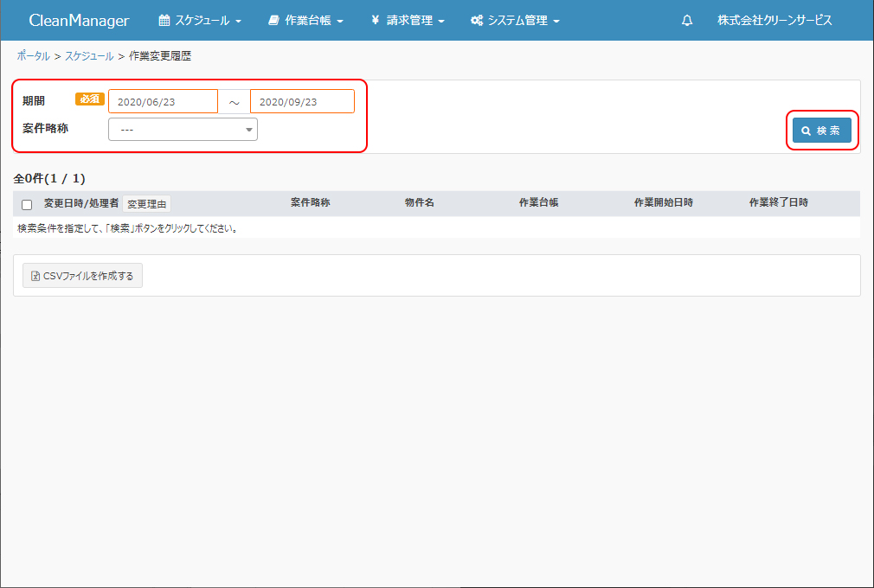Click the 物件名 column header
Viewport: 874px width, 588px height.
pyautogui.click(x=419, y=202)
